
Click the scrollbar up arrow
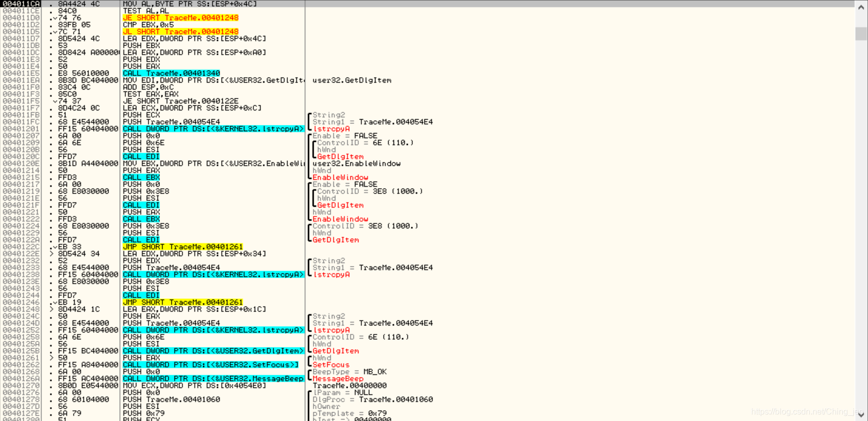(861, 7)
